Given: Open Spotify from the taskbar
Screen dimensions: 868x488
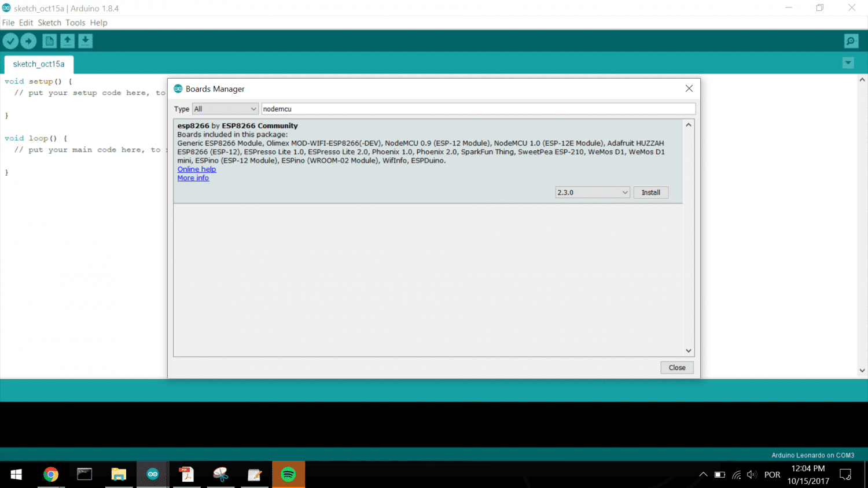Looking at the screenshot, I should [x=288, y=475].
